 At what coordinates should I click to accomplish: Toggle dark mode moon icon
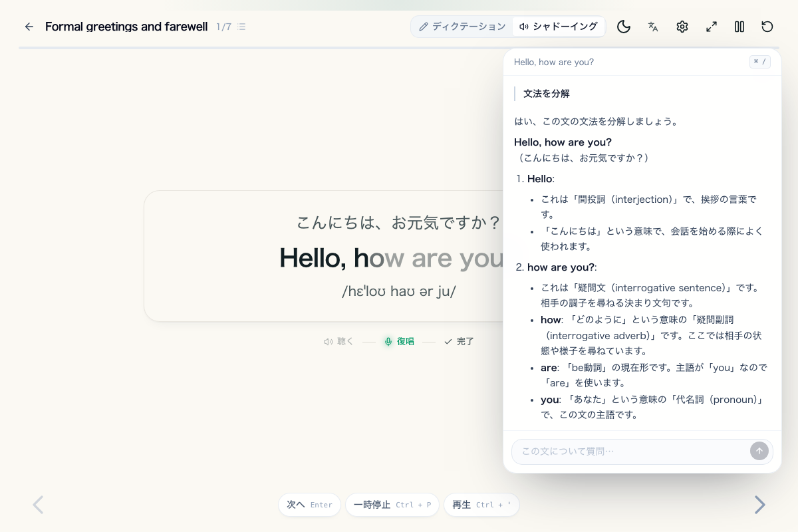coord(624,27)
